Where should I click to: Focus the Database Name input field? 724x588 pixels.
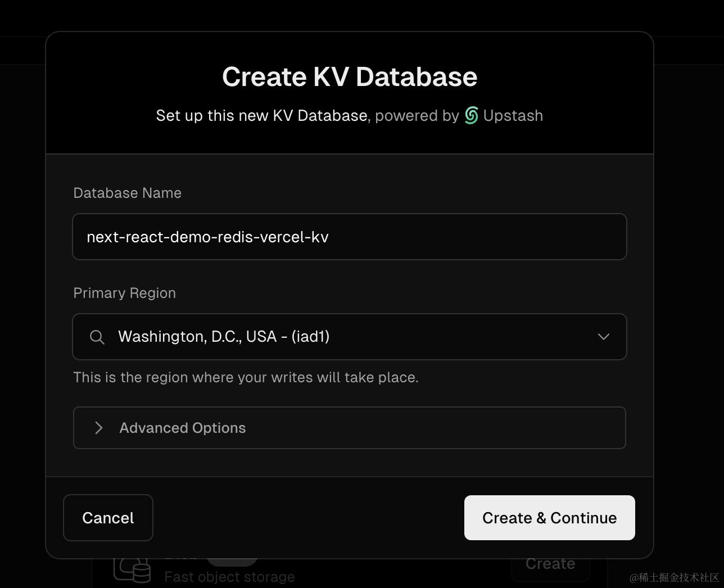(x=349, y=237)
